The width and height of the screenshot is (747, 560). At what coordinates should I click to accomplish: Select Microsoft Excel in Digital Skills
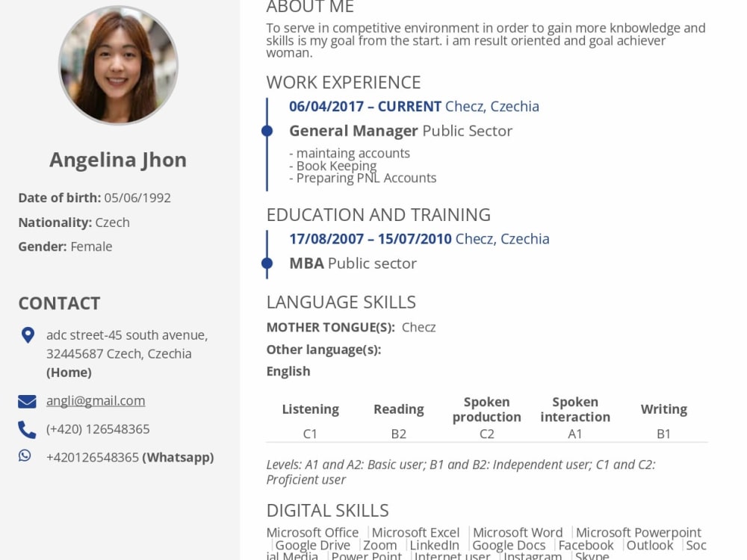click(x=415, y=532)
